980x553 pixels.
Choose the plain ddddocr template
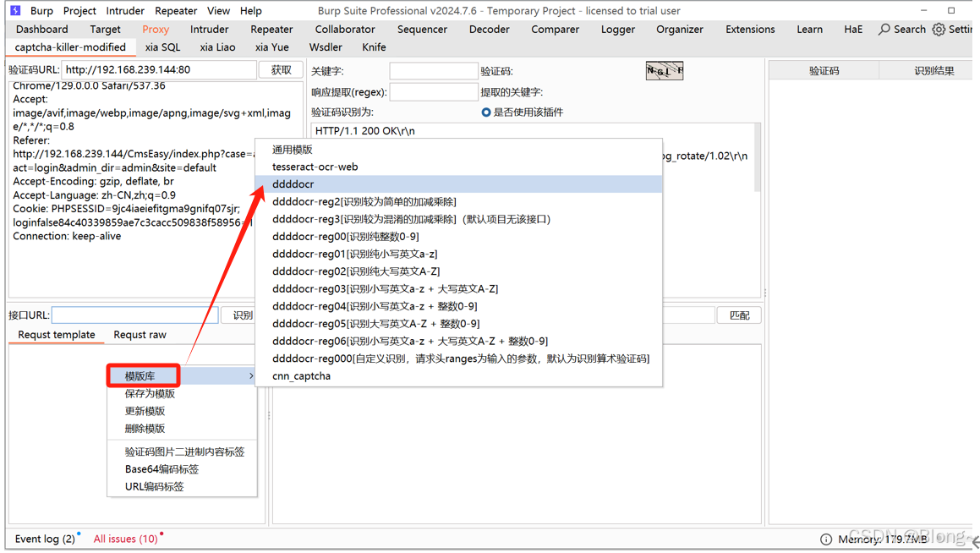tap(459, 184)
